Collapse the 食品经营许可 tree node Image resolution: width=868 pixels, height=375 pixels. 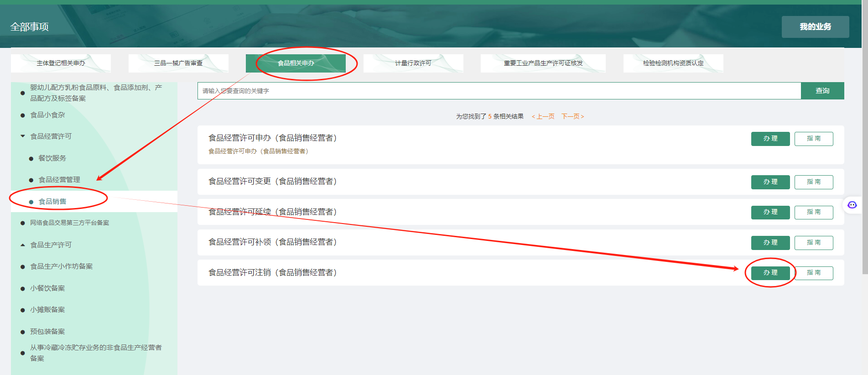click(x=23, y=136)
